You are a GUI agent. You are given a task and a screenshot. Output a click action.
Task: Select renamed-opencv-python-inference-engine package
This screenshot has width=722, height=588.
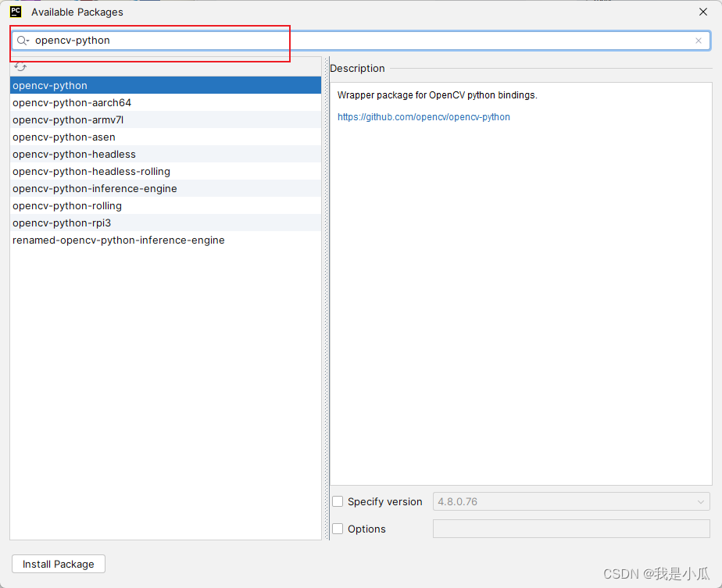[118, 240]
